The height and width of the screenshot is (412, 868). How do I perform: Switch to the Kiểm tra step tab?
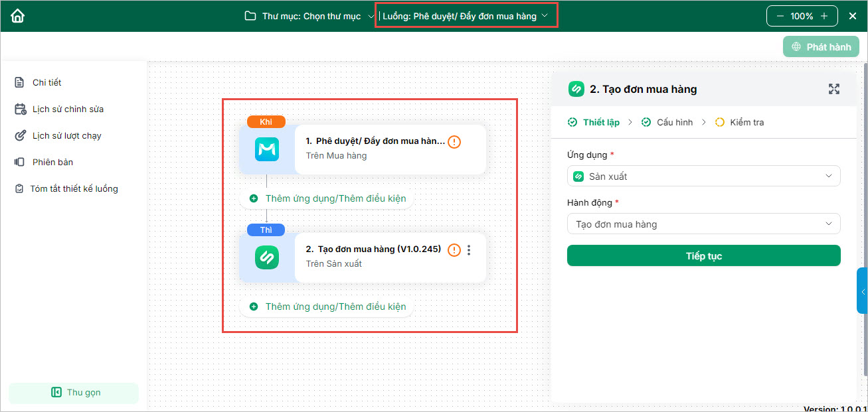pos(740,122)
